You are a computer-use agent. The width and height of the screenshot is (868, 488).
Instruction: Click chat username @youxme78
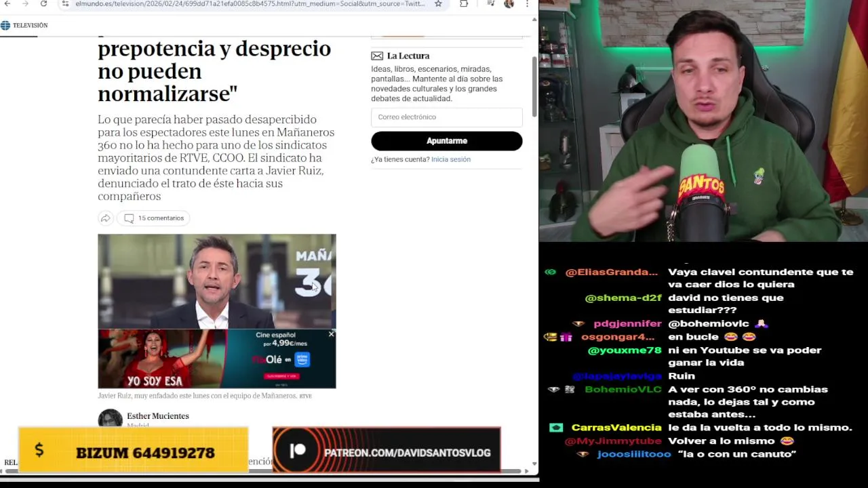click(x=625, y=350)
